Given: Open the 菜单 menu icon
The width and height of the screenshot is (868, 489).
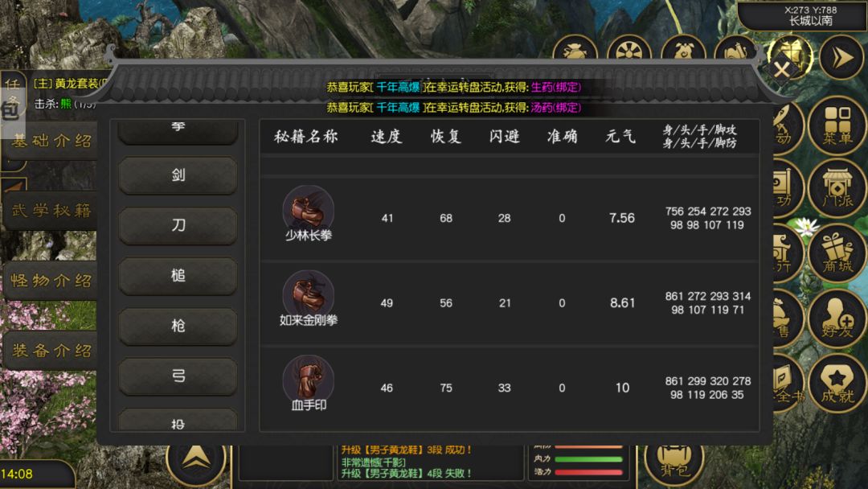Looking at the screenshot, I should click(837, 125).
